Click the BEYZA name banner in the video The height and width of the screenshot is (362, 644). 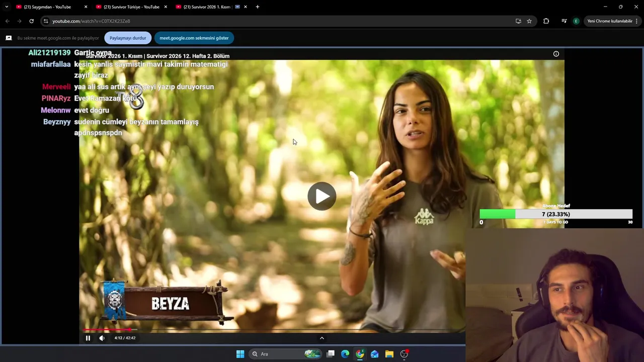[x=166, y=303]
